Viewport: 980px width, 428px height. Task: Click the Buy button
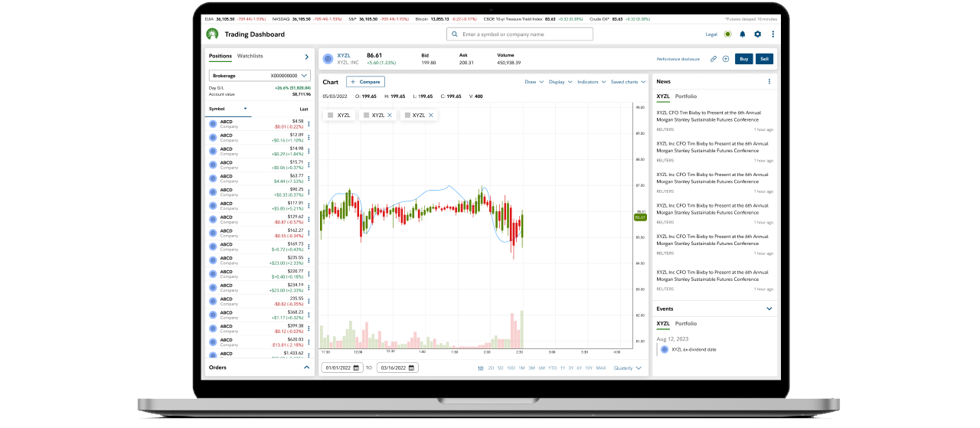coord(743,59)
